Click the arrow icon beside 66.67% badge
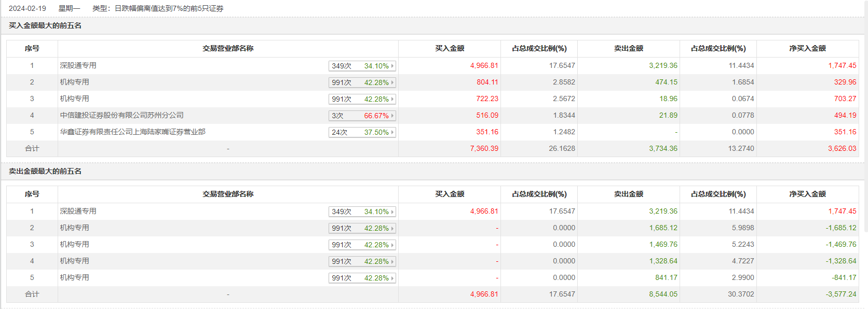 (392, 116)
